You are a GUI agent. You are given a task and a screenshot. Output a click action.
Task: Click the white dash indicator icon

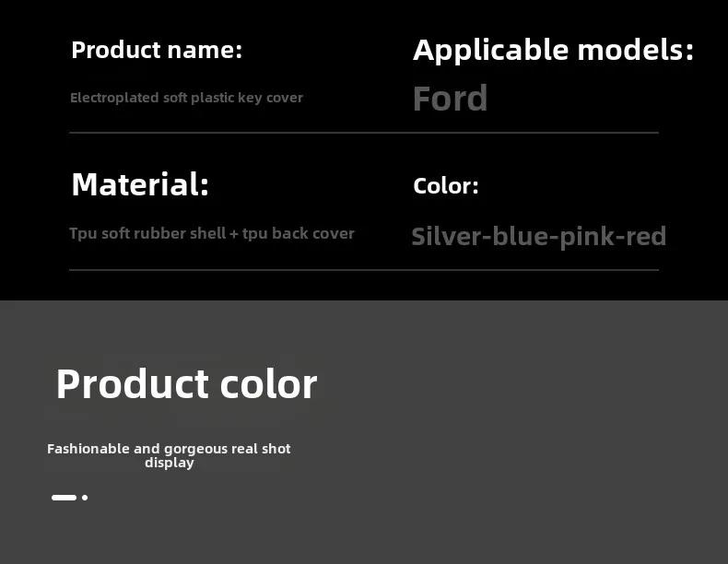point(65,498)
